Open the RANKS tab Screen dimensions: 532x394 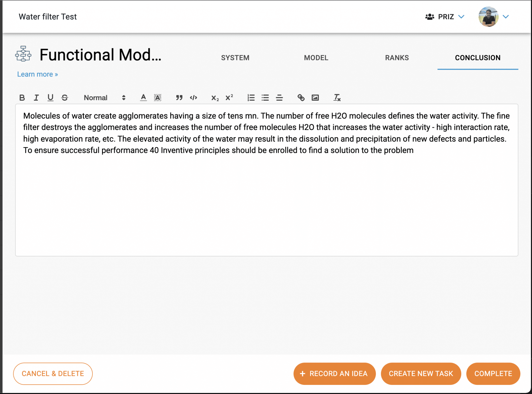pyautogui.click(x=397, y=58)
